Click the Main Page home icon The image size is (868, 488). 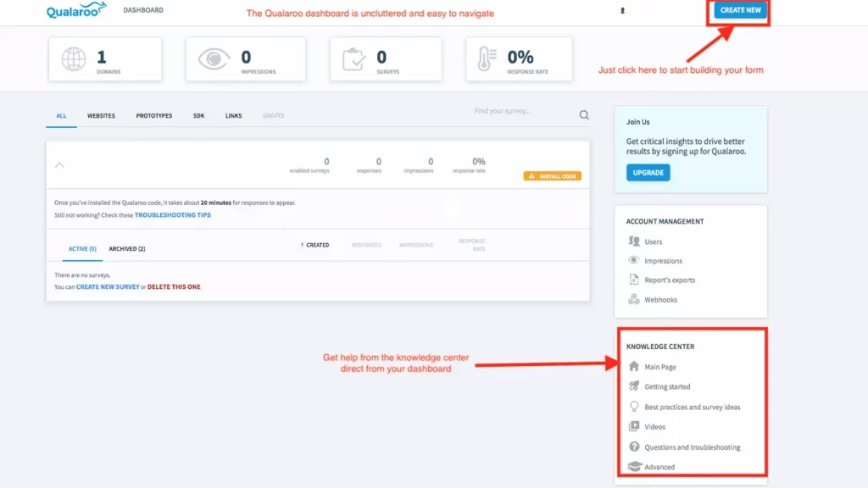(634, 366)
